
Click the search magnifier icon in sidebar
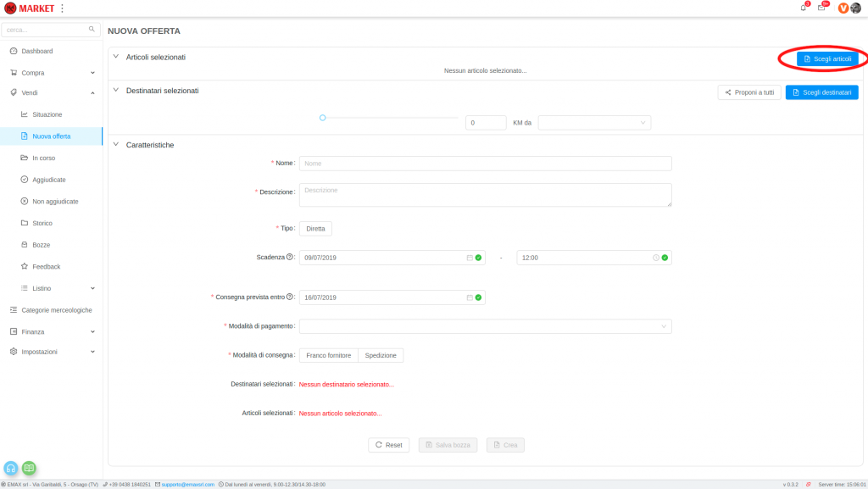point(92,29)
